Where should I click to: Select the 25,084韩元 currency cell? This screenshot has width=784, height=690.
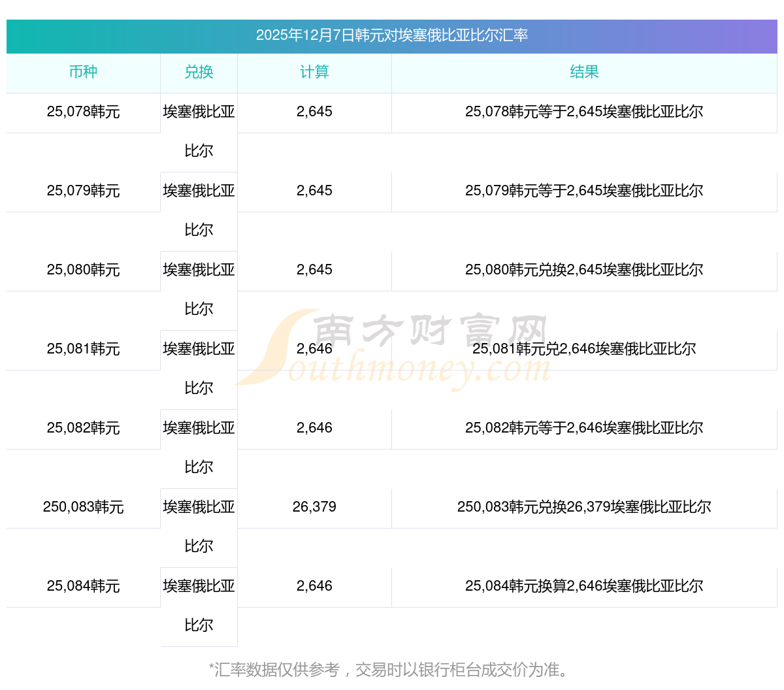pos(83,586)
